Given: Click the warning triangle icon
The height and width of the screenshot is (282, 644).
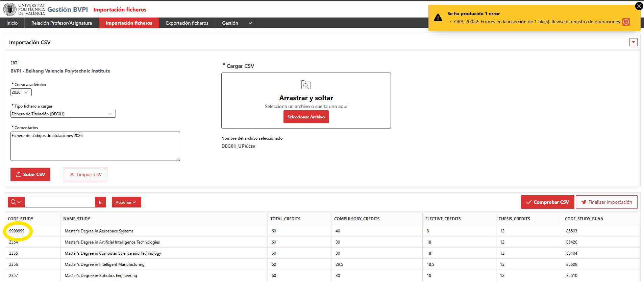Looking at the screenshot, I should [x=438, y=18].
